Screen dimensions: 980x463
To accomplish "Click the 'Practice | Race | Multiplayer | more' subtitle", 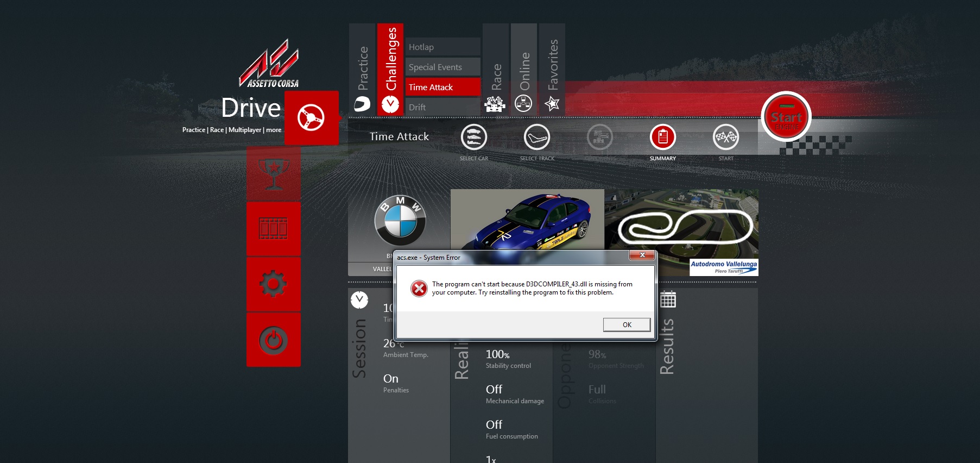I will (x=232, y=130).
